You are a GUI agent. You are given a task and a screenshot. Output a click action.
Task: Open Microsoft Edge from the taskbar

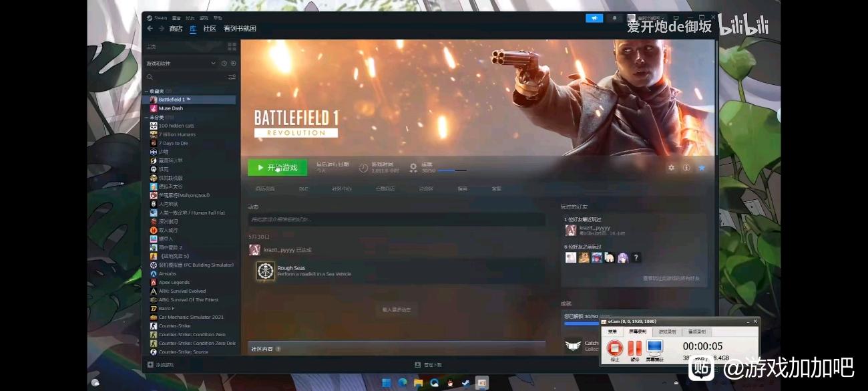coord(402,383)
